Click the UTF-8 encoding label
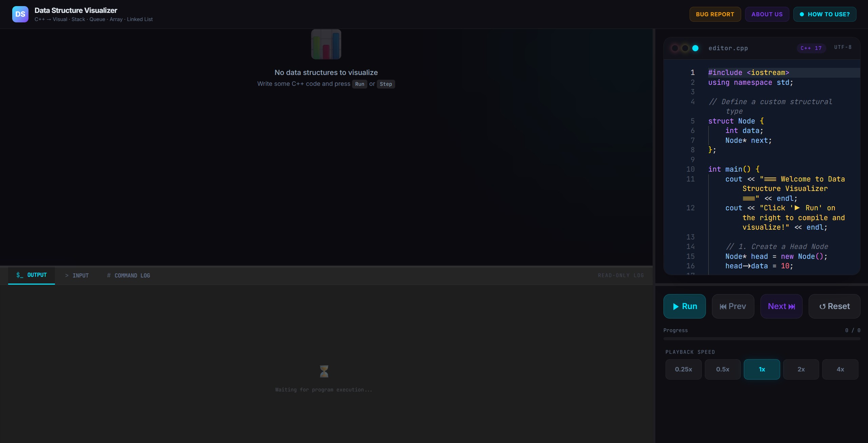Viewport: 868px width, 443px height. (x=843, y=47)
